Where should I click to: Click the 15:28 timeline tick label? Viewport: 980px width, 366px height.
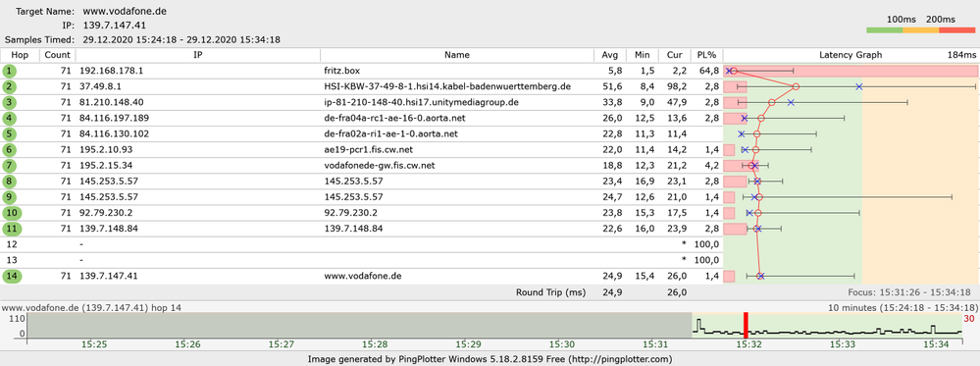click(x=374, y=344)
